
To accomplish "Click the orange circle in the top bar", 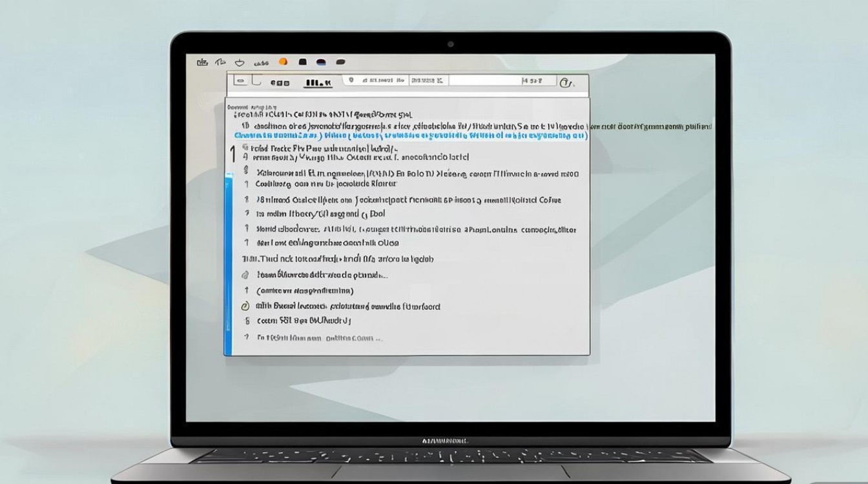I will [x=282, y=62].
